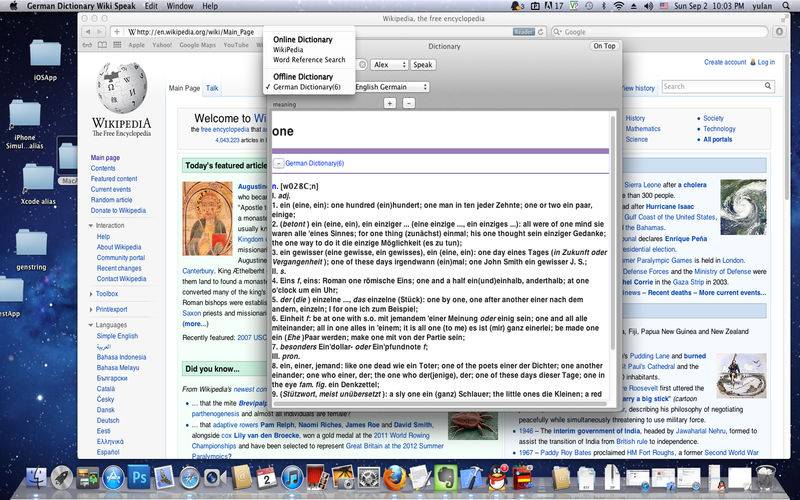This screenshot has height=500, width=800.
Task: Click the Dictionary window vertical scrollbar
Action: (612, 232)
